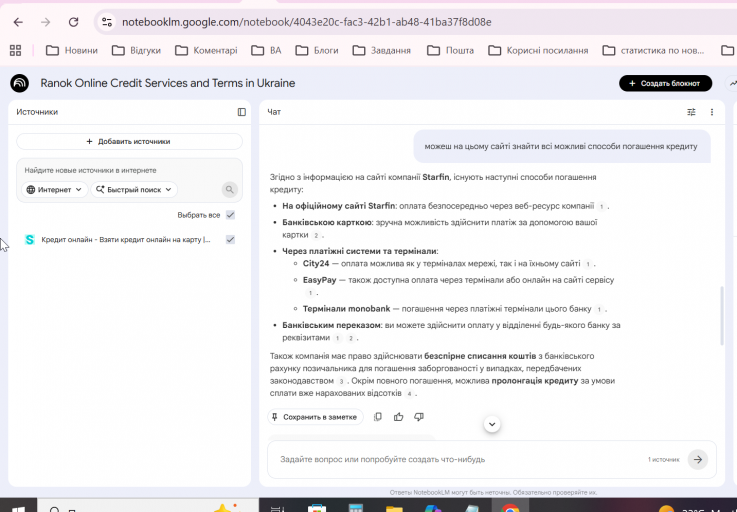737x512 pixels.
Task: Open the Новини bookmarks folder
Action: coord(72,50)
